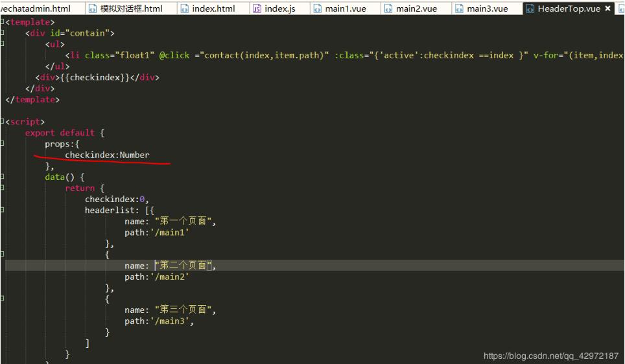Select the HeaderTop.vue tab label
This screenshot has width=625, height=364.
pyautogui.click(x=569, y=8)
